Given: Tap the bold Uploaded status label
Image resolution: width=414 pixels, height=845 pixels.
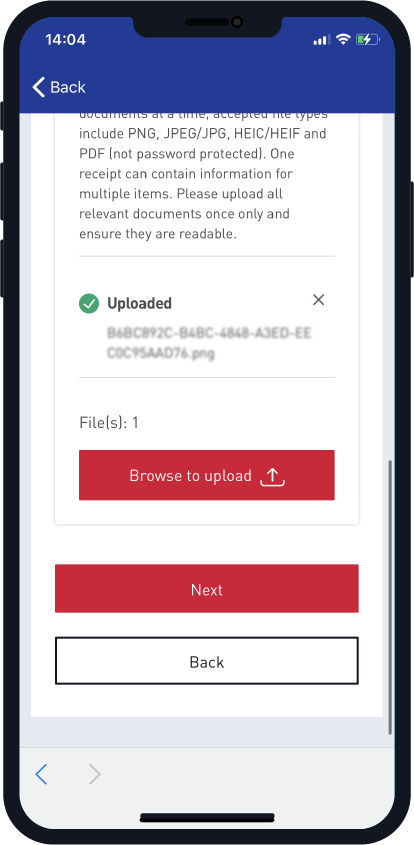Looking at the screenshot, I should [139, 303].
